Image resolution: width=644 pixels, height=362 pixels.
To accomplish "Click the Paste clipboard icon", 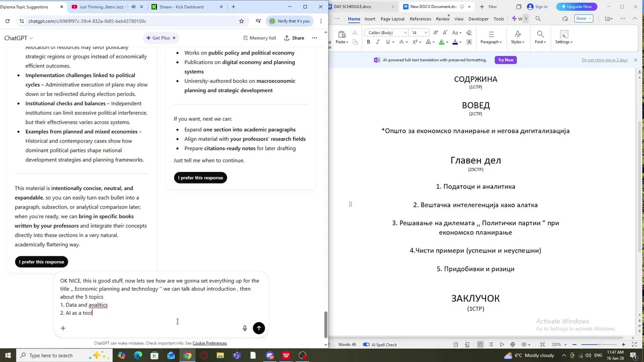I will coord(342,34).
